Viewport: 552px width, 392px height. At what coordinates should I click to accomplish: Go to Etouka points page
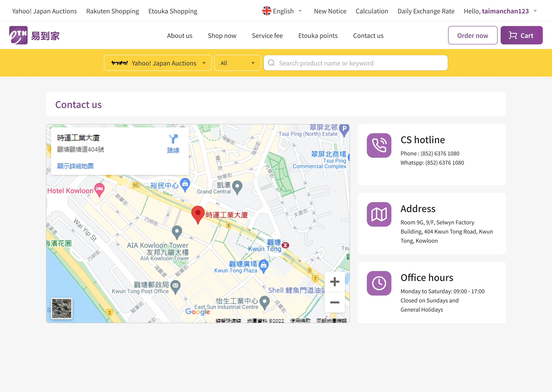tap(318, 35)
